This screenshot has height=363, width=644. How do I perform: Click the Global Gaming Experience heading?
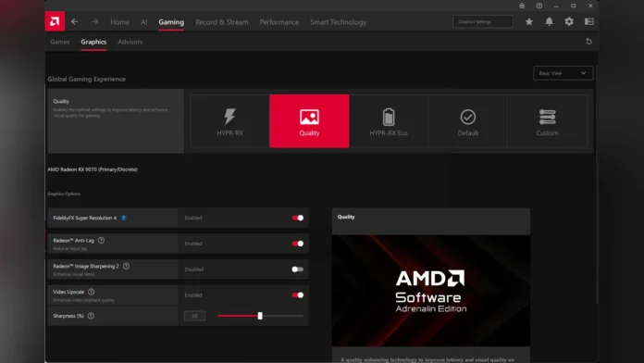pyautogui.click(x=87, y=79)
